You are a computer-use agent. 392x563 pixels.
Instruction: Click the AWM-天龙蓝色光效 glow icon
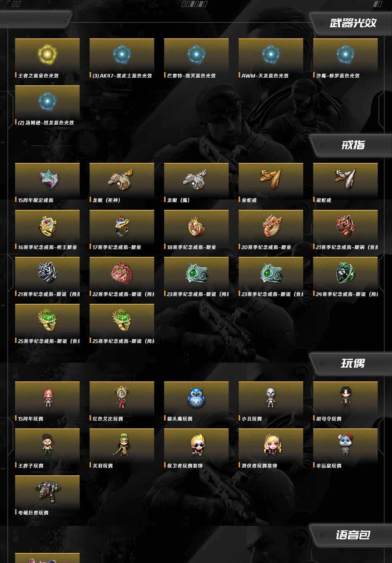[x=271, y=54]
